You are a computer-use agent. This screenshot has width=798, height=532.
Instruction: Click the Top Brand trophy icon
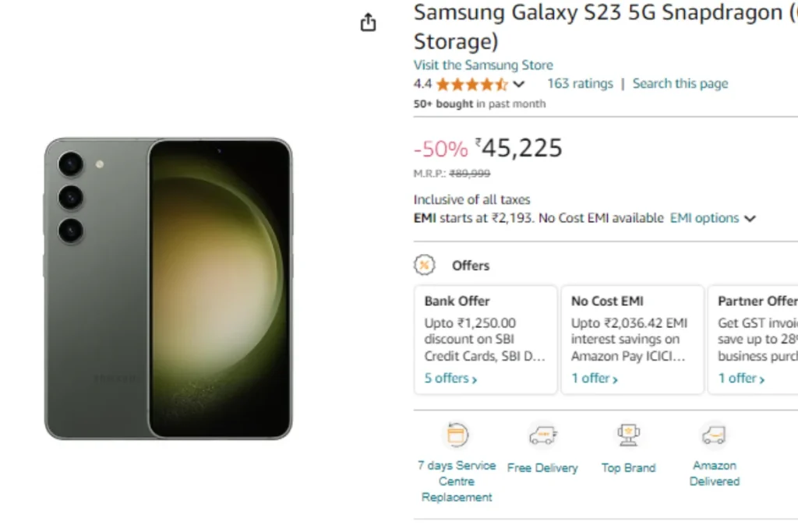(x=629, y=435)
